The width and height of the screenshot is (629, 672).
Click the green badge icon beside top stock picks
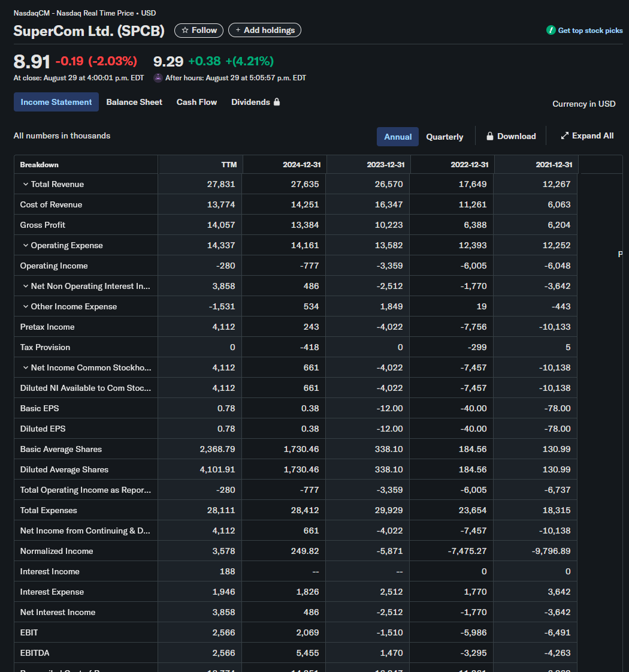coord(551,30)
